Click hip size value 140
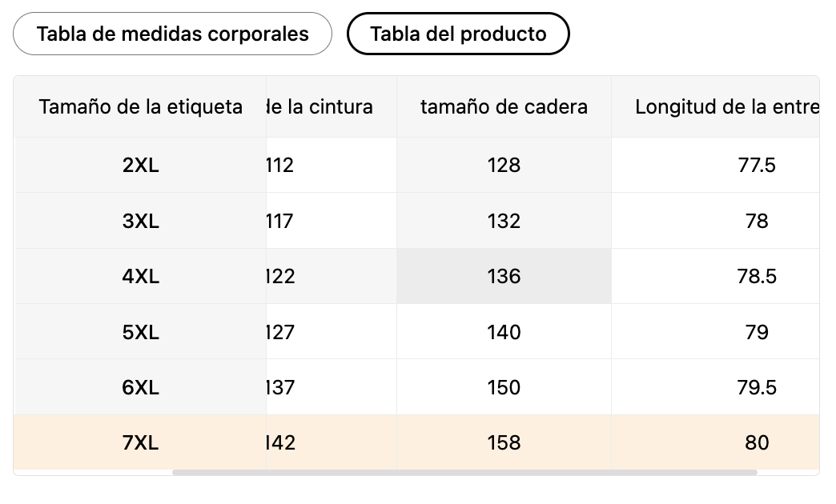The width and height of the screenshot is (836, 504). [504, 332]
